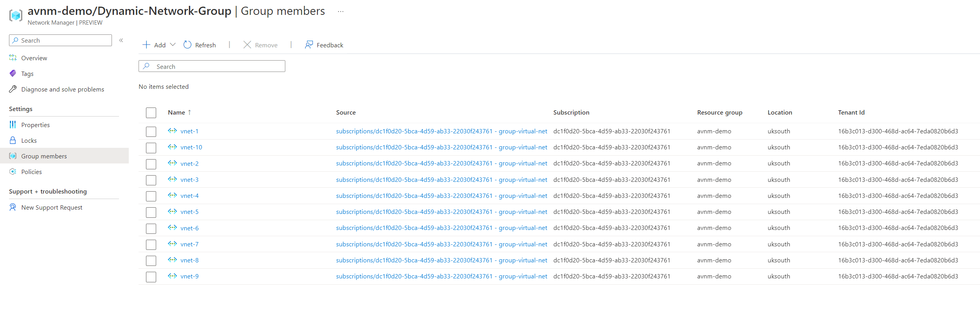The image size is (980, 314).
Task: Click the Properties bars icon
Action: click(x=13, y=125)
